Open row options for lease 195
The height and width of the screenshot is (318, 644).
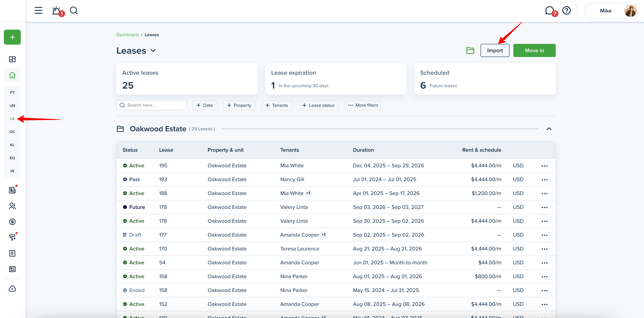pos(544,166)
